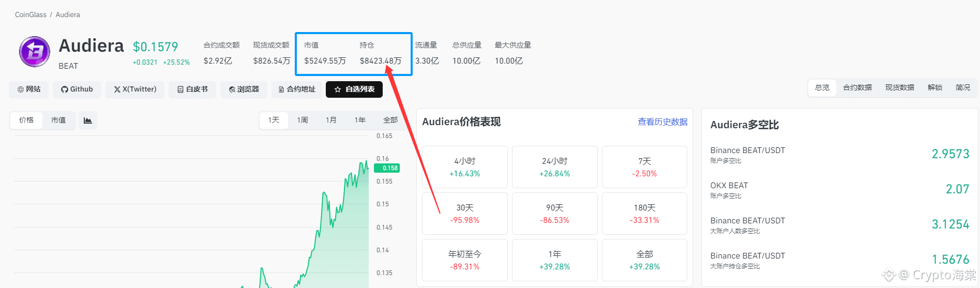The width and height of the screenshot is (980, 288).
Task: Click the 流通量 3.30亿 value
Action: point(427,61)
